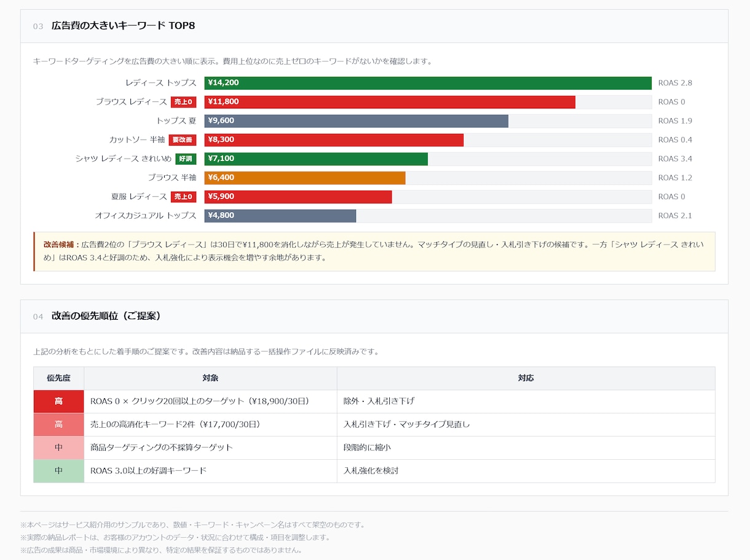Click the gray ¥9,600 bar for トップス 夏
The width and height of the screenshot is (750, 560).
coord(357,121)
